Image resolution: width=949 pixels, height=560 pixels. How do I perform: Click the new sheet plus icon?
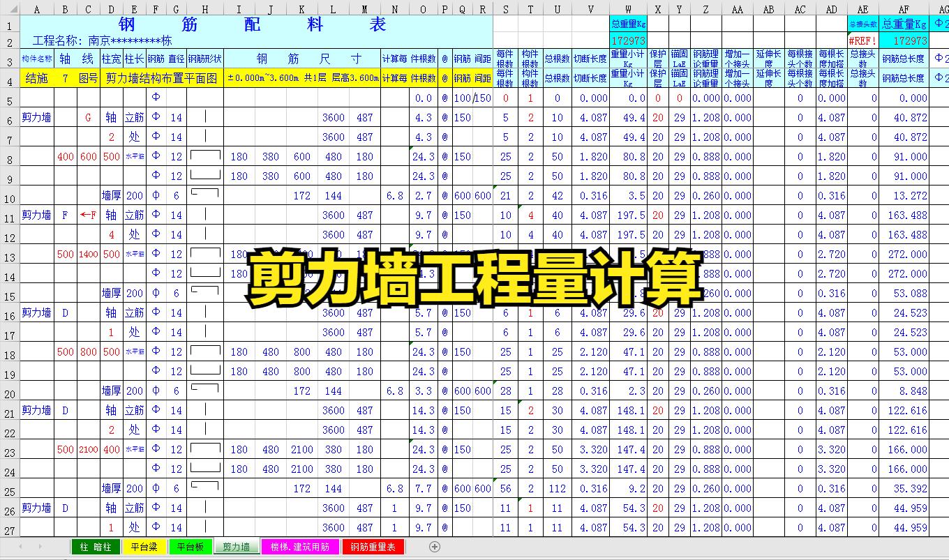[x=435, y=547]
